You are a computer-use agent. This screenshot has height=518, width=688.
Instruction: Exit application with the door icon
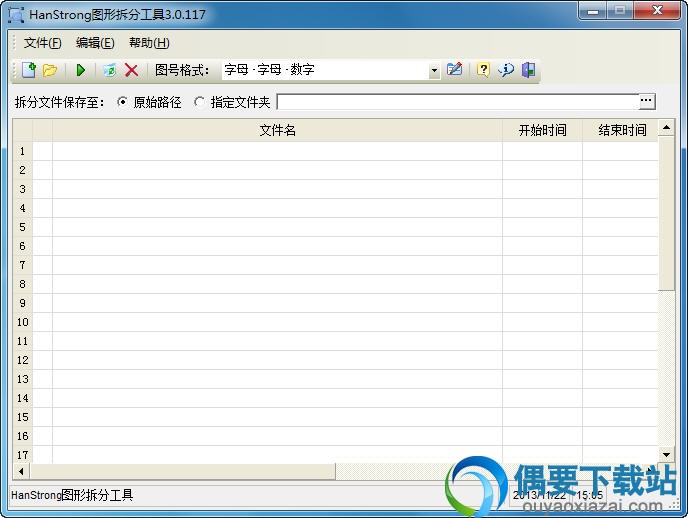coord(528,70)
